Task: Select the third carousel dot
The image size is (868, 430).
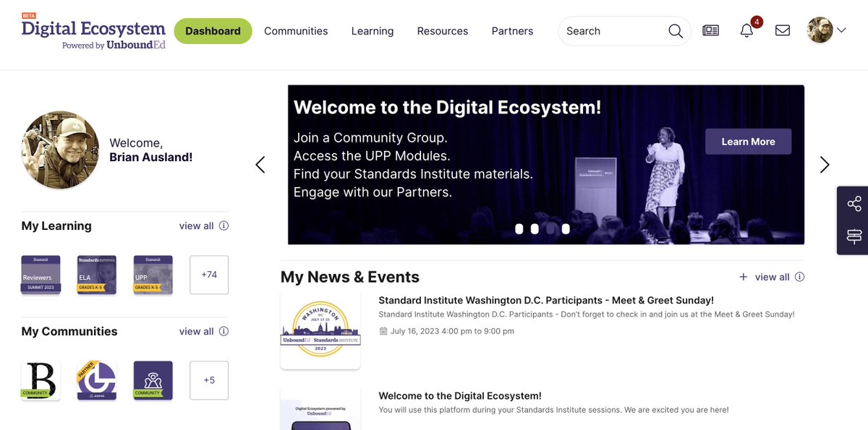Action: [x=550, y=229]
